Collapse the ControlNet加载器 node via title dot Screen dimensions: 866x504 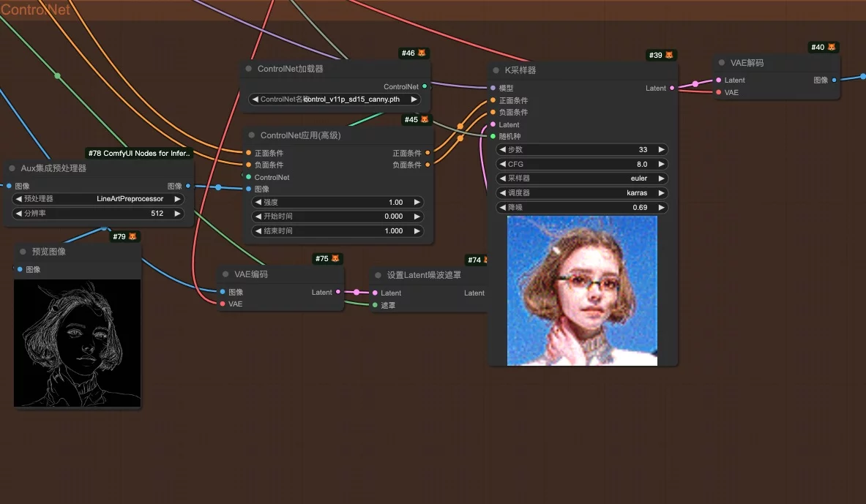[249, 69]
